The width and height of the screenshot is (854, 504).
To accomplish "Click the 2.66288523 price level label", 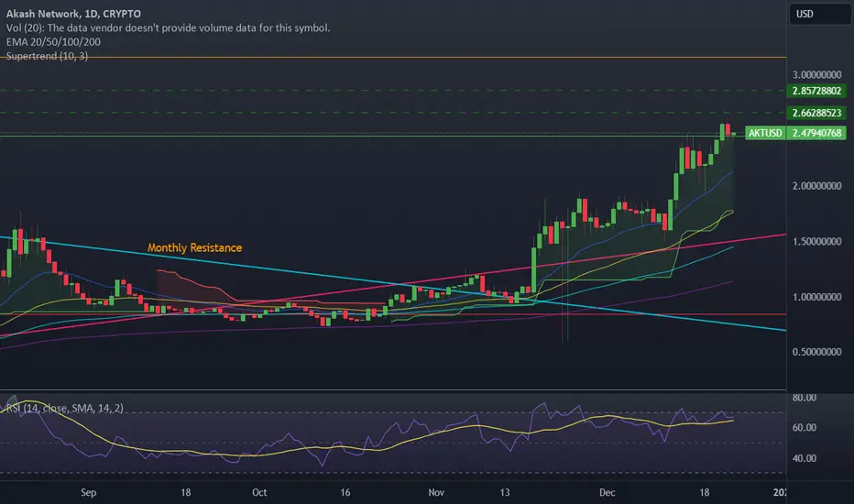I will click(x=816, y=113).
